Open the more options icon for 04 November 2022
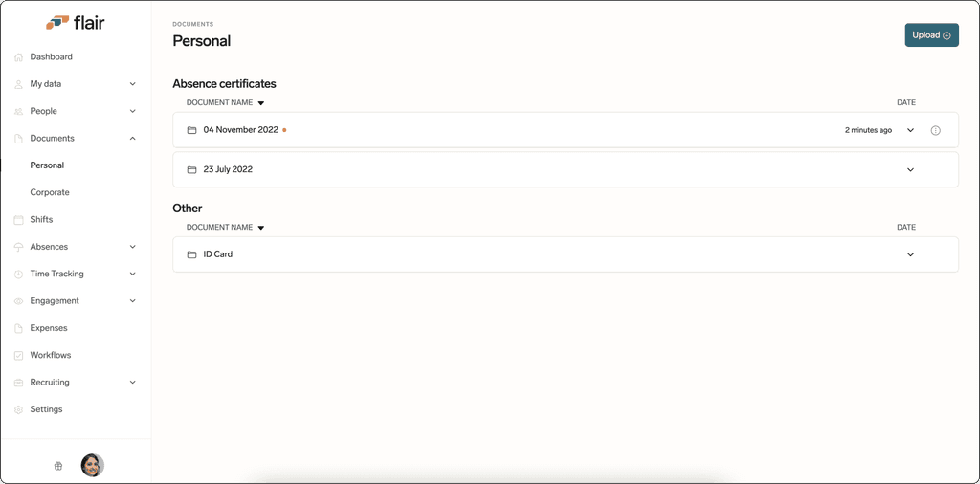980x484 pixels. click(x=936, y=130)
